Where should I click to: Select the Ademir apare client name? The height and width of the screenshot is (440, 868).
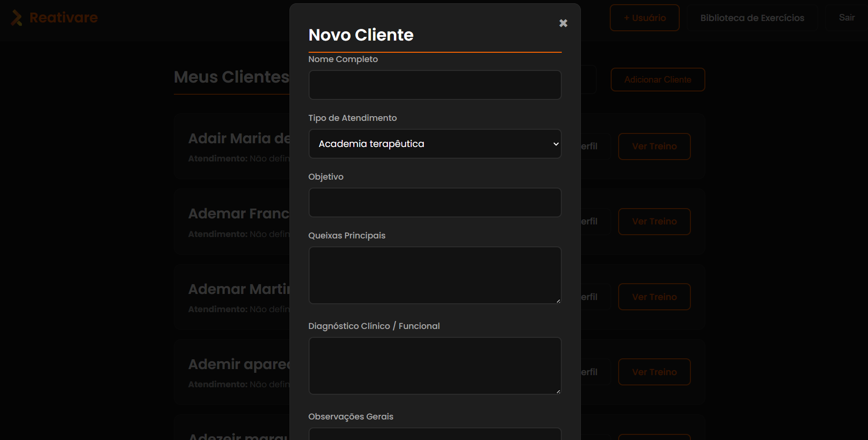[239, 364]
